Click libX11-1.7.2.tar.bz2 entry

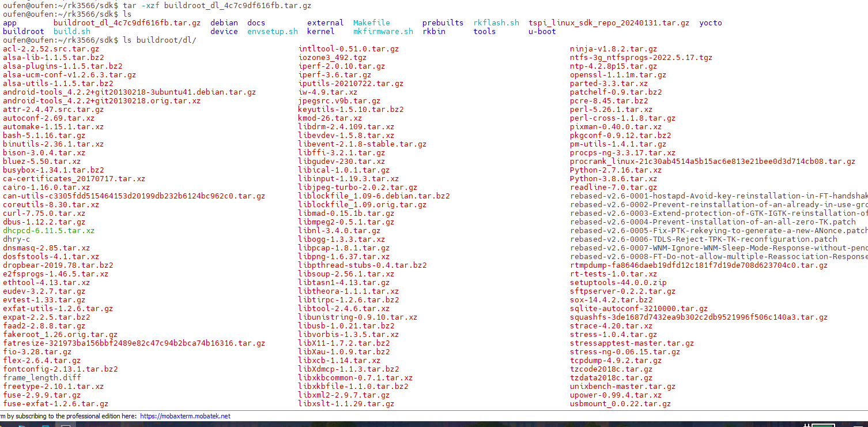[x=344, y=343]
